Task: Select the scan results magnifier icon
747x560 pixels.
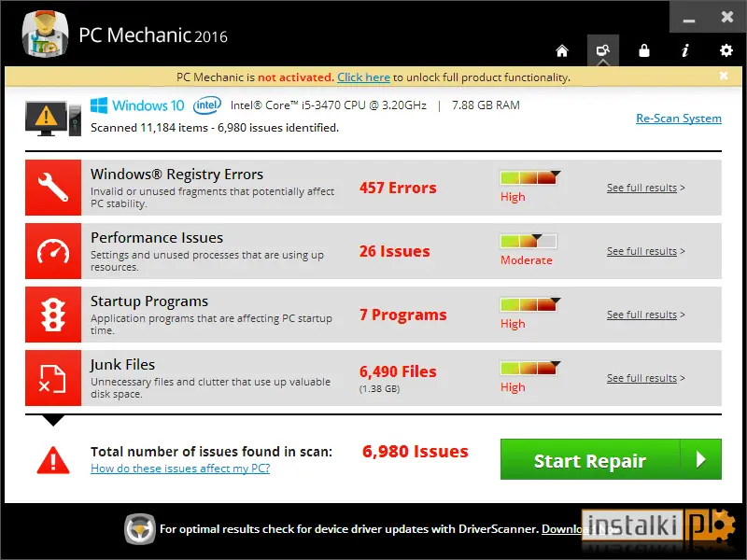Action: (x=603, y=50)
